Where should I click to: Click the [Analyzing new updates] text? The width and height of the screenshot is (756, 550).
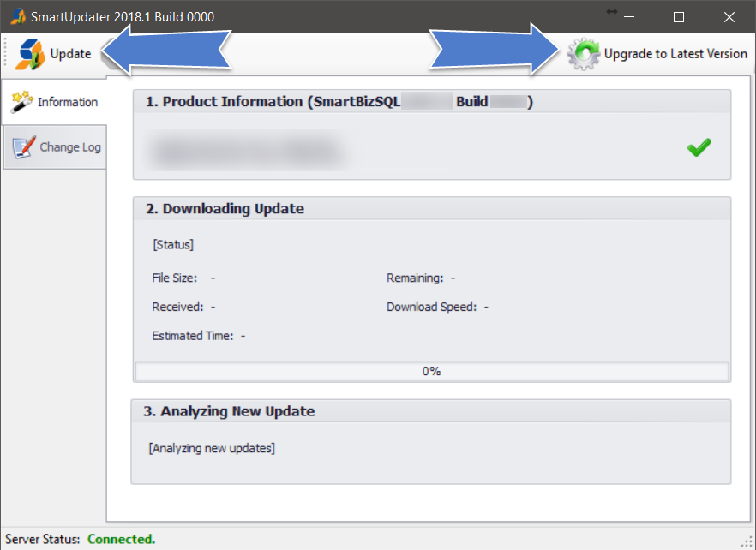tap(212, 448)
